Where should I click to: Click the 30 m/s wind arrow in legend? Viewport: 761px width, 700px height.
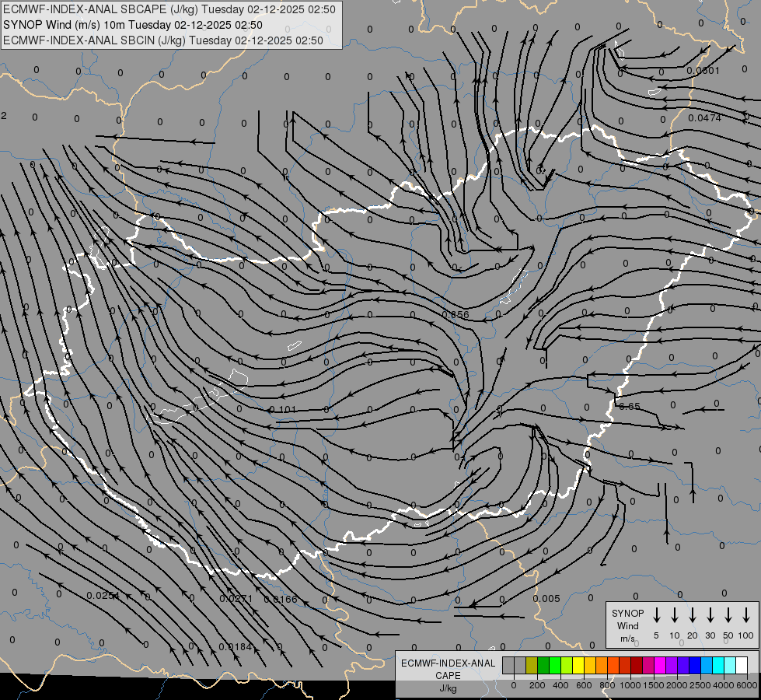click(x=710, y=615)
